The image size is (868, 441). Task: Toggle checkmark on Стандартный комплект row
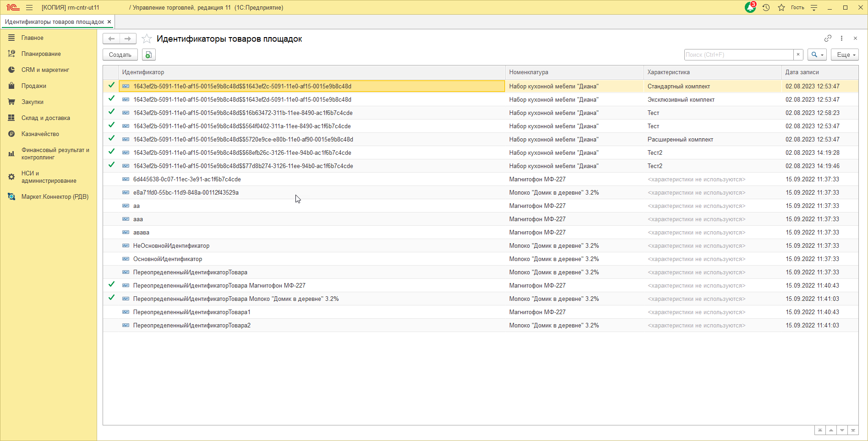point(111,86)
